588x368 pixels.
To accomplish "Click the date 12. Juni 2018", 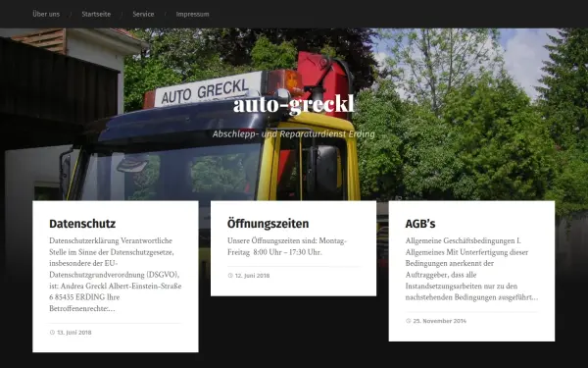I will (x=253, y=275).
